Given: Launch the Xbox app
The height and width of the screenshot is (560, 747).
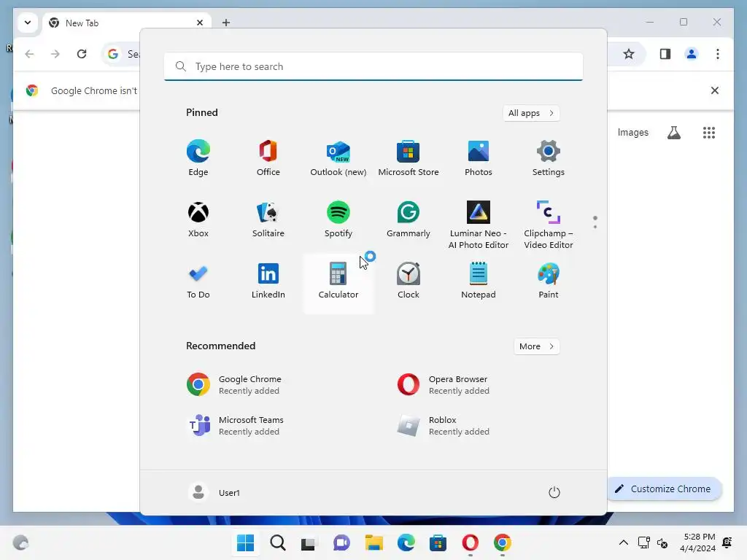Looking at the screenshot, I should [x=198, y=219].
